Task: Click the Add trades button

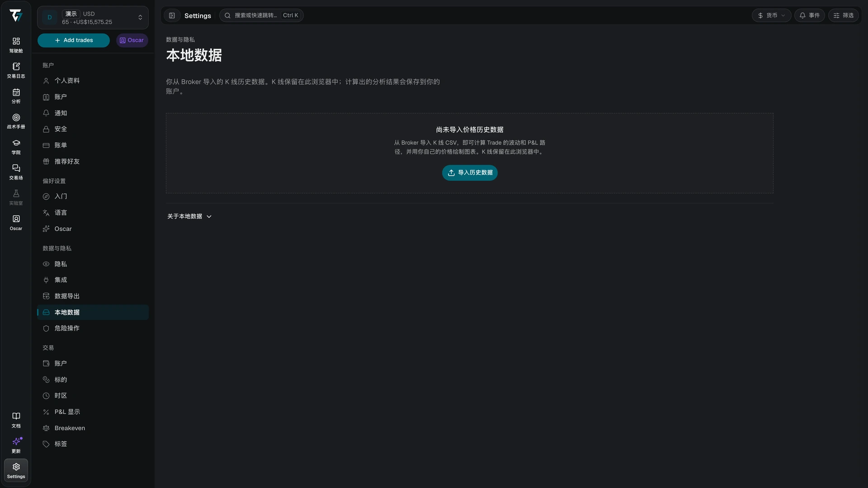Action: coord(74,40)
